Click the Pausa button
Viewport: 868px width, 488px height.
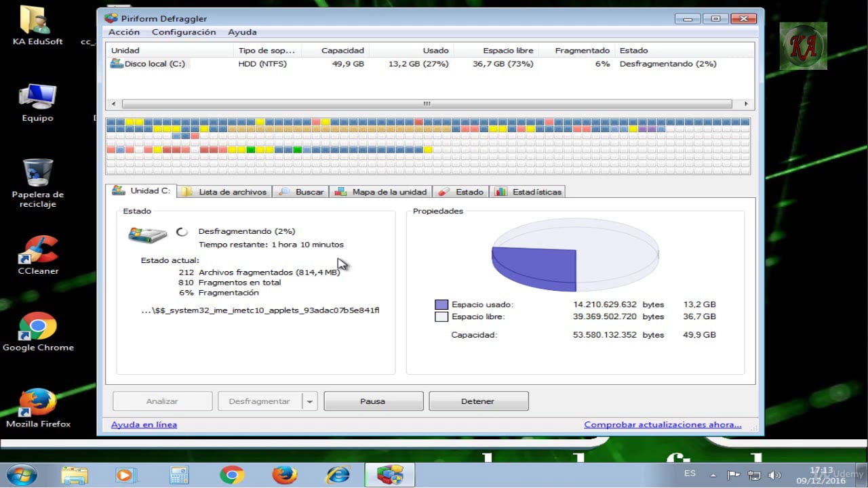(373, 401)
